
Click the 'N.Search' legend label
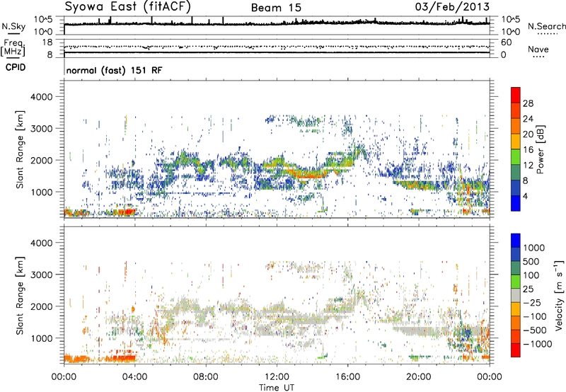pos(547,26)
